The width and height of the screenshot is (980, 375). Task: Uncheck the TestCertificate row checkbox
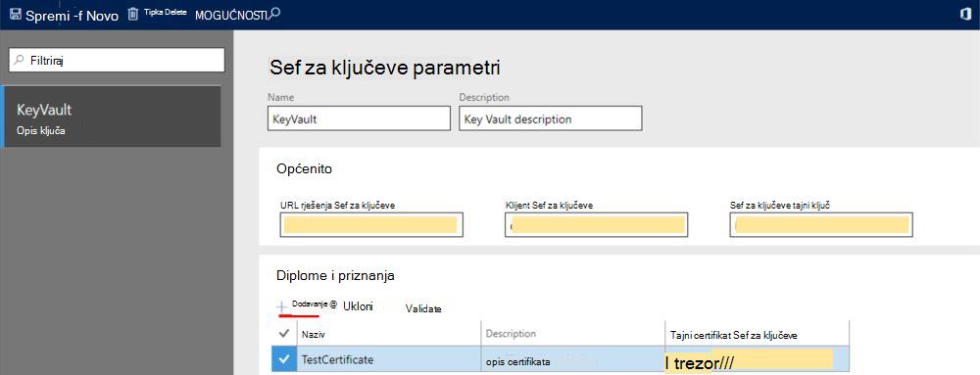coord(284,359)
